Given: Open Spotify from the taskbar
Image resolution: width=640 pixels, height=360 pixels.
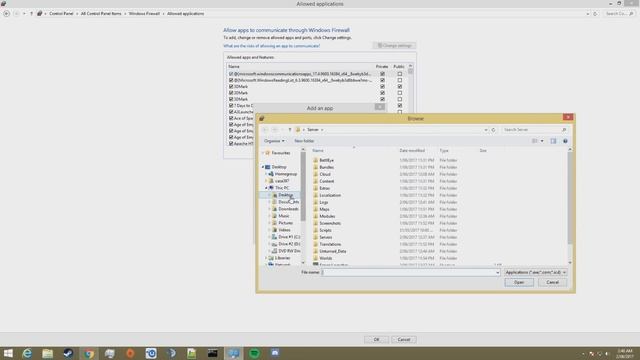Looking at the screenshot, I should click(254, 353).
